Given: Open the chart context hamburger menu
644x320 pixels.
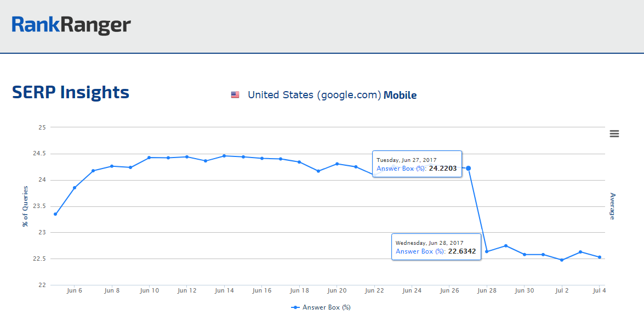Looking at the screenshot, I should pyautogui.click(x=614, y=134).
